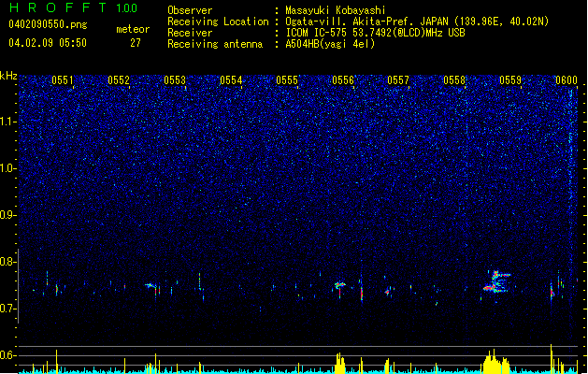The image size is (588, 374).
Task: Click the 0558 time marker
Action: click(x=454, y=80)
